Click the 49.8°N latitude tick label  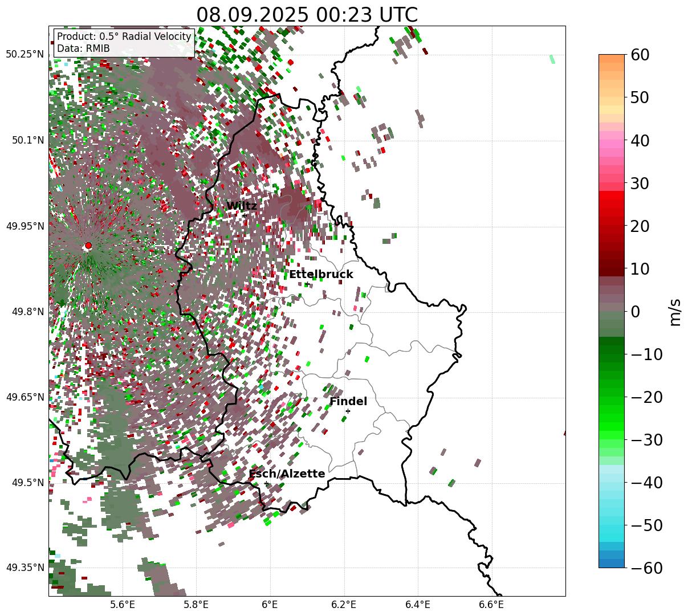pos(27,312)
